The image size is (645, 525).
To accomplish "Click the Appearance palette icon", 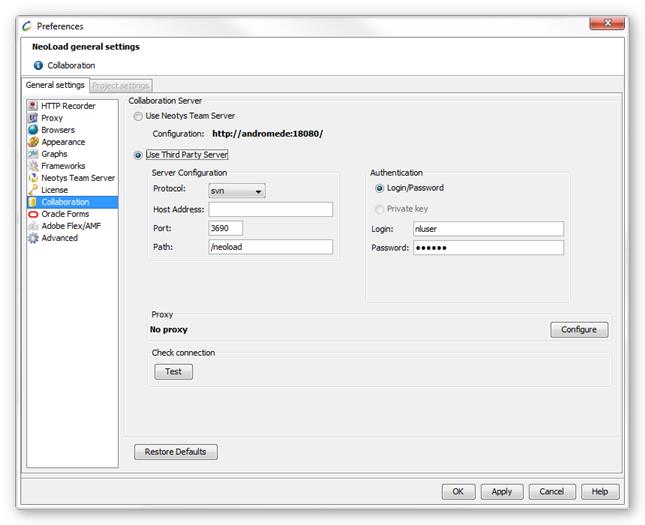I will tap(33, 142).
